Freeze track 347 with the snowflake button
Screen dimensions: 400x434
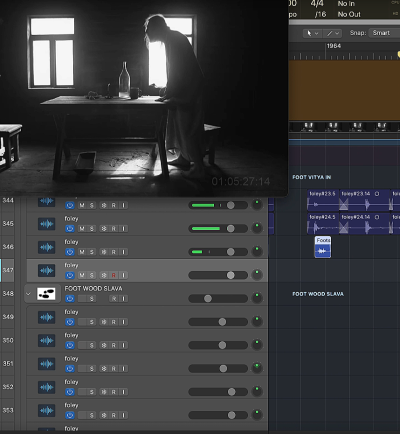click(x=104, y=275)
